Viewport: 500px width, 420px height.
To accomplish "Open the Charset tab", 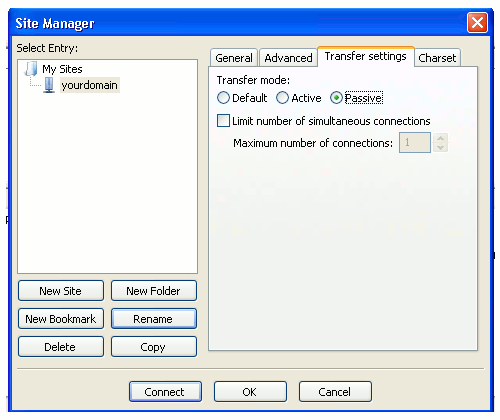I will click(437, 58).
